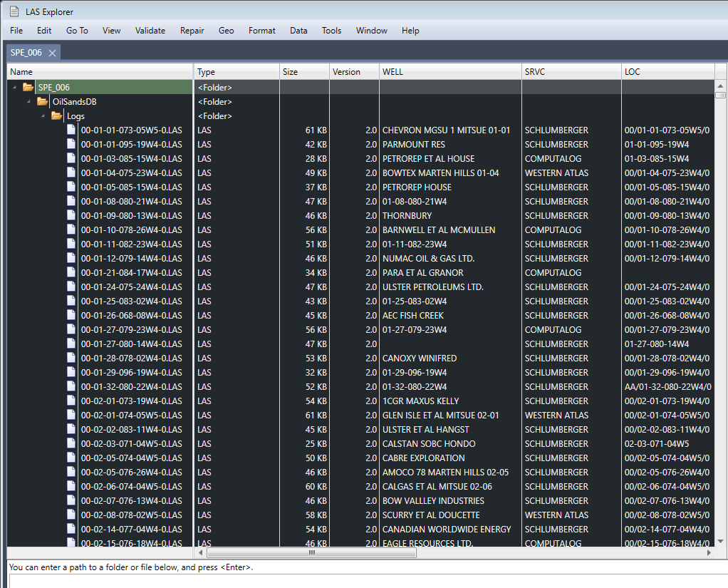Select the 00-01-32-080-22W4-0.LAS file row
Image resolution: width=728 pixels, height=588 pixels.
(x=360, y=386)
